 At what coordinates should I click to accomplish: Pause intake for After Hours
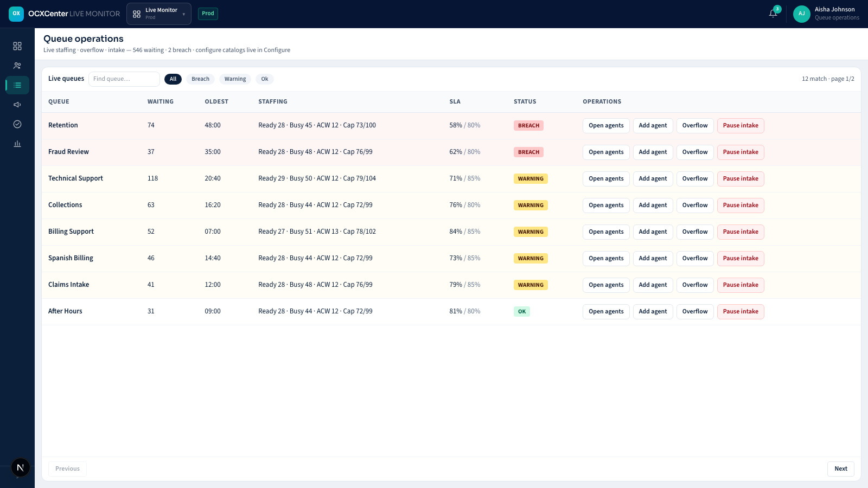click(x=741, y=312)
